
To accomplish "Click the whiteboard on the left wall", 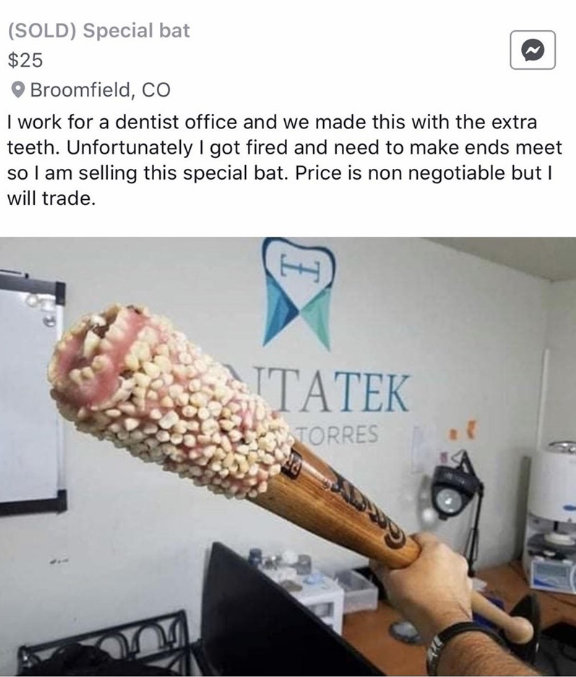I will click(30, 392).
